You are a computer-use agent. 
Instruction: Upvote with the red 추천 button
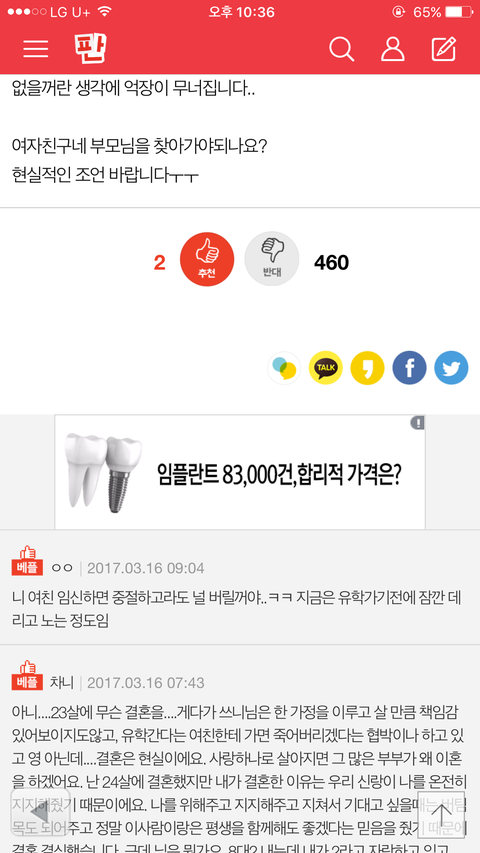[x=207, y=259]
